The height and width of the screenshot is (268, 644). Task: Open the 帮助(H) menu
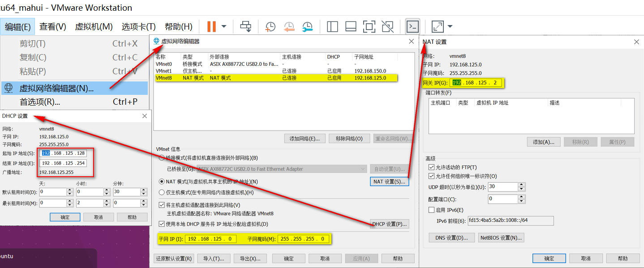tap(179, 26)
